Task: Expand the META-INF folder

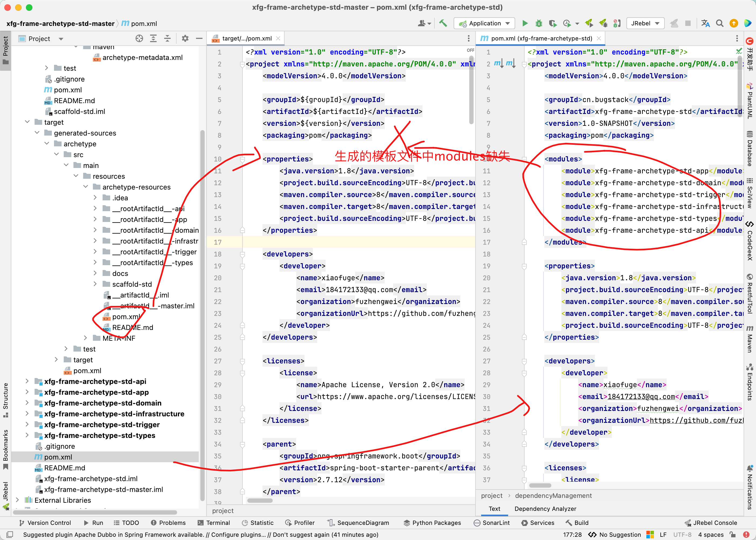Action: 85,338
